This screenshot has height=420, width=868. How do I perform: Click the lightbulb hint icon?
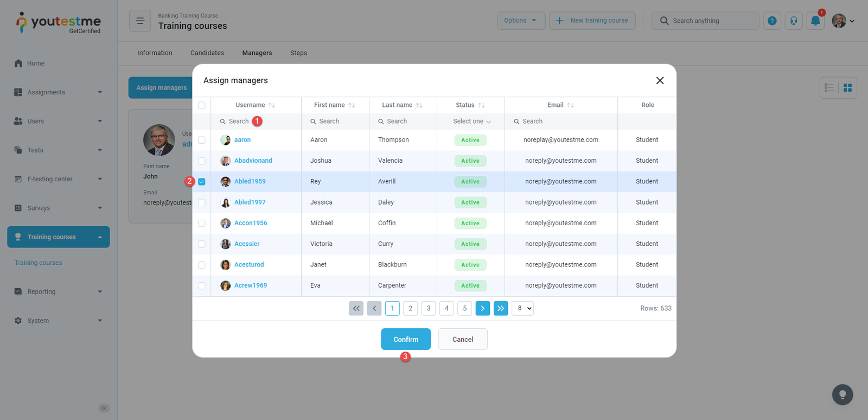coord(842,394)
